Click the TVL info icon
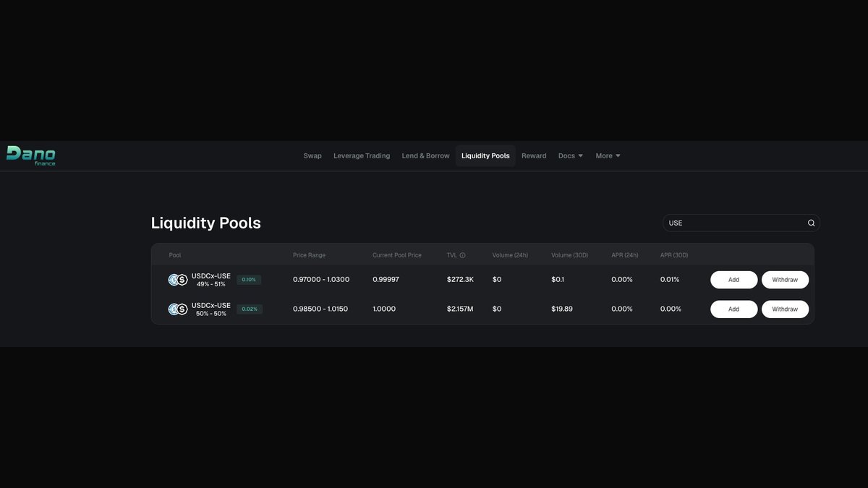The image size is (868, 488). pyautogui.click(x=462, y=255)
